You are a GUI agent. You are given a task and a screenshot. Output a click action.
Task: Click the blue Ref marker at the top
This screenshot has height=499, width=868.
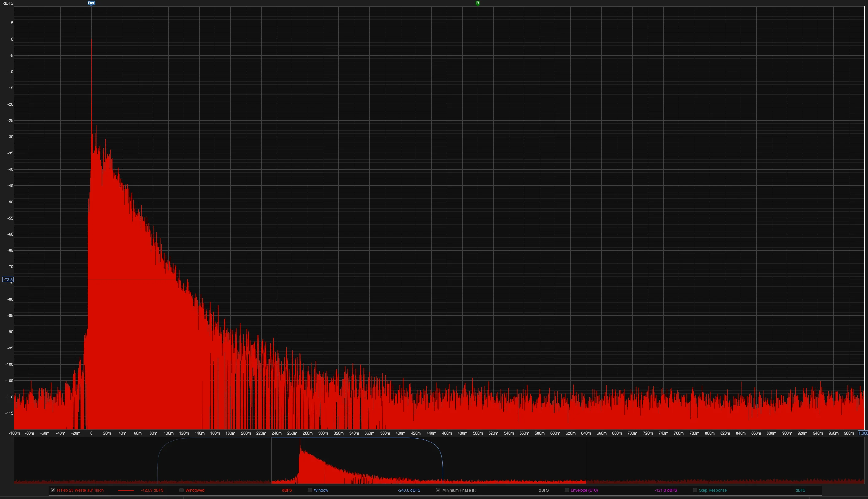(x=91, y=3)
